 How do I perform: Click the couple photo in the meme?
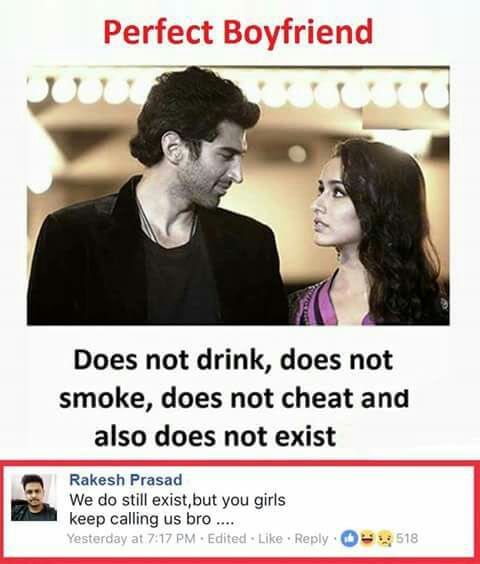point(238,196)
